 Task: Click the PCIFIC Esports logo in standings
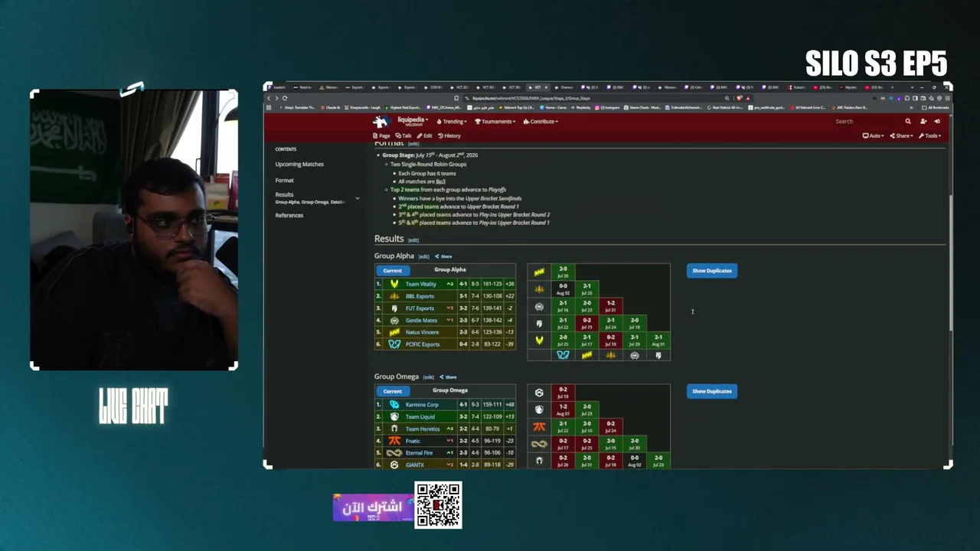[394, 344]
